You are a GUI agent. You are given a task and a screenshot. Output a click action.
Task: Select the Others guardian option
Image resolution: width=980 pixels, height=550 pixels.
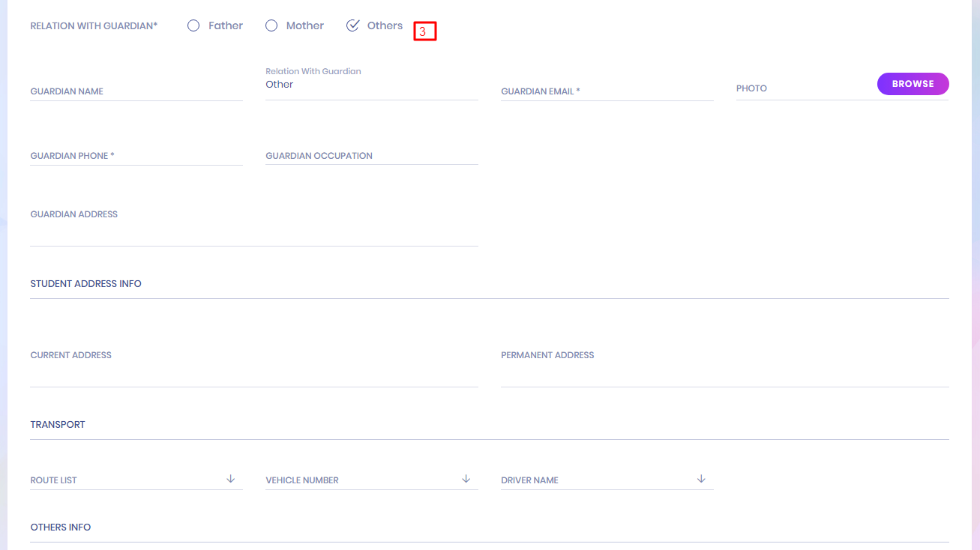click(352, 25)
